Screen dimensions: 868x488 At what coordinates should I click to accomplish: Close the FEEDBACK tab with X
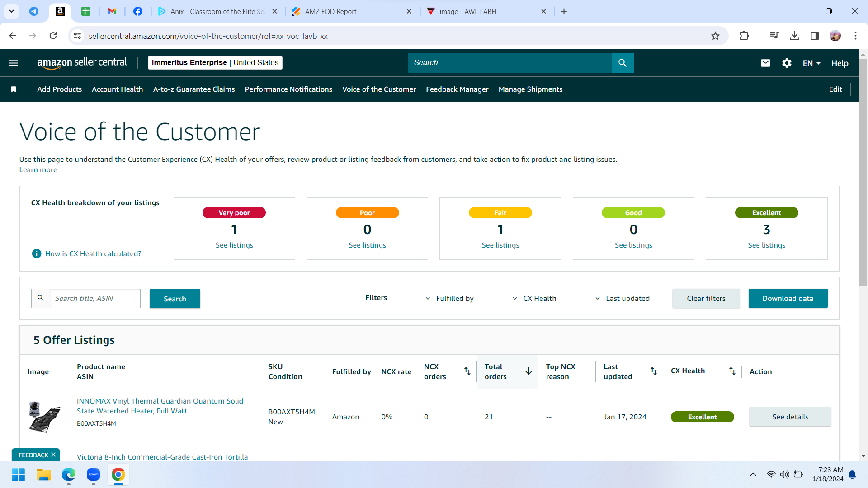tap(53, 455)
